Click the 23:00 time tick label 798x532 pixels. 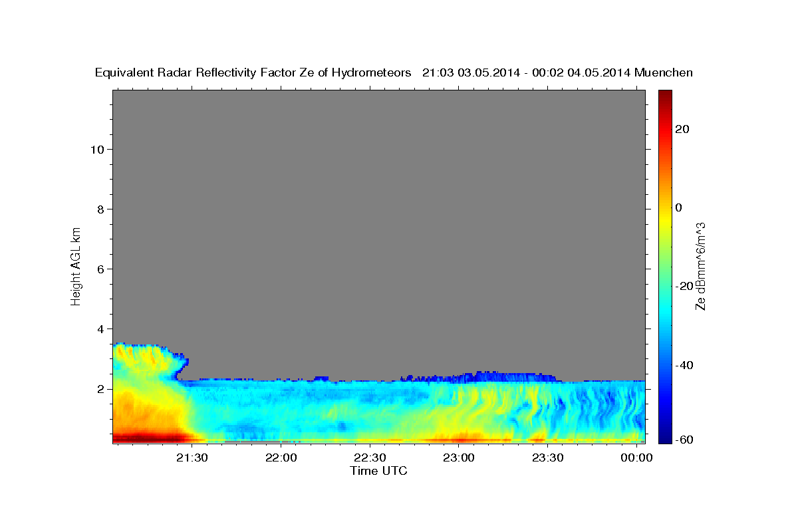[x=459, y=458]
